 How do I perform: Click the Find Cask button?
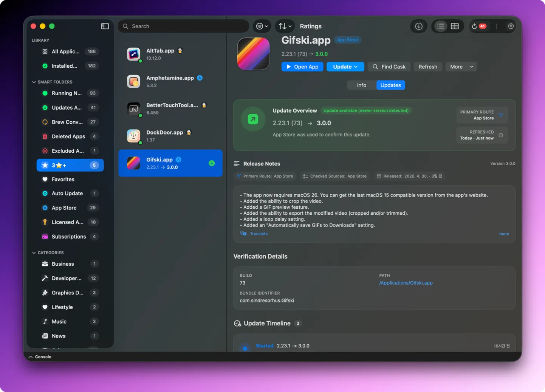click(x=389, y=67)
